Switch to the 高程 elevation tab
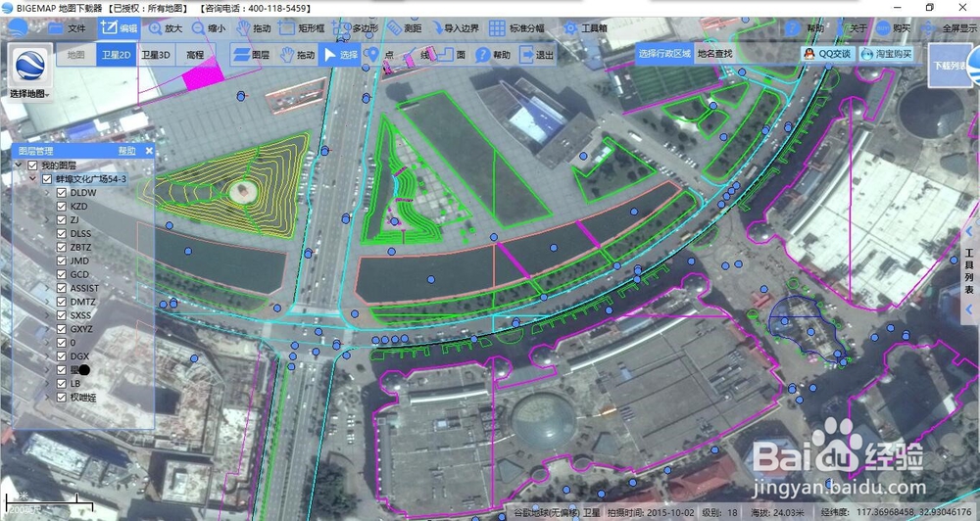 [195, 55]
